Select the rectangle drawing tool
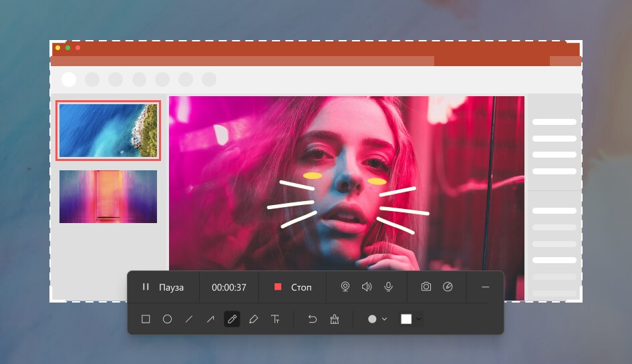Image resolution: width=632 pixels, height=364 pixels. [x=146, y=319]
